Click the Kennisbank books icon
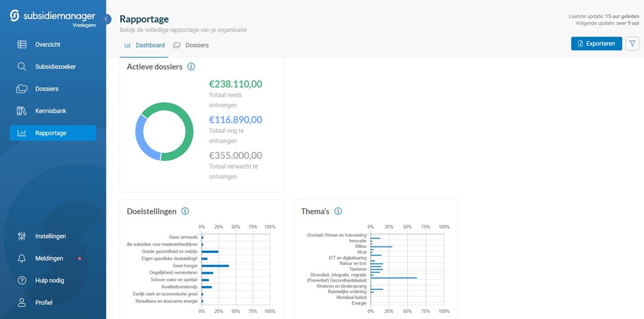The width and height of the screenshot is (644, 319). coord(22,111)
